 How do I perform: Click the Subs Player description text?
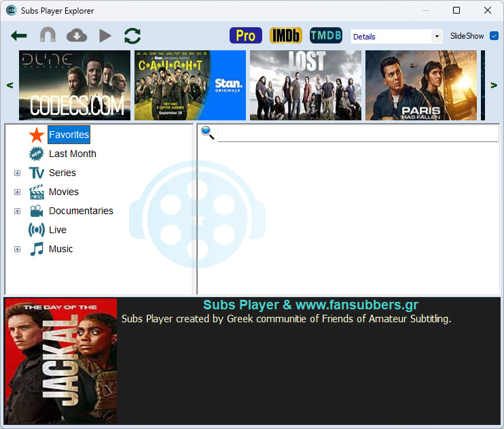286,319
